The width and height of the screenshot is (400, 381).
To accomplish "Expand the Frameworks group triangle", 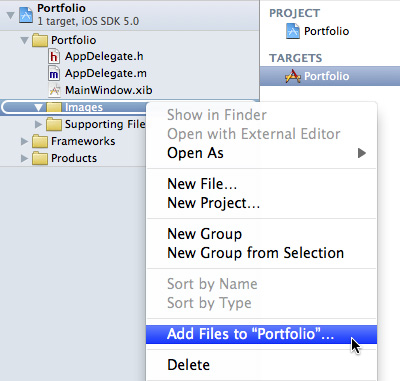I will pos(24,141).
